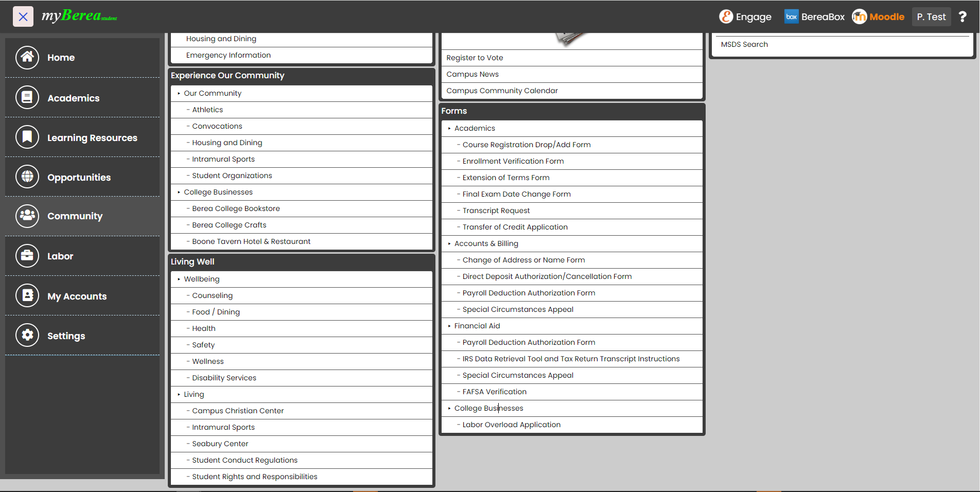This screenshot has width=980, height=492.
Task: Click the Home house icon
Action: click(x=27, y=58)
